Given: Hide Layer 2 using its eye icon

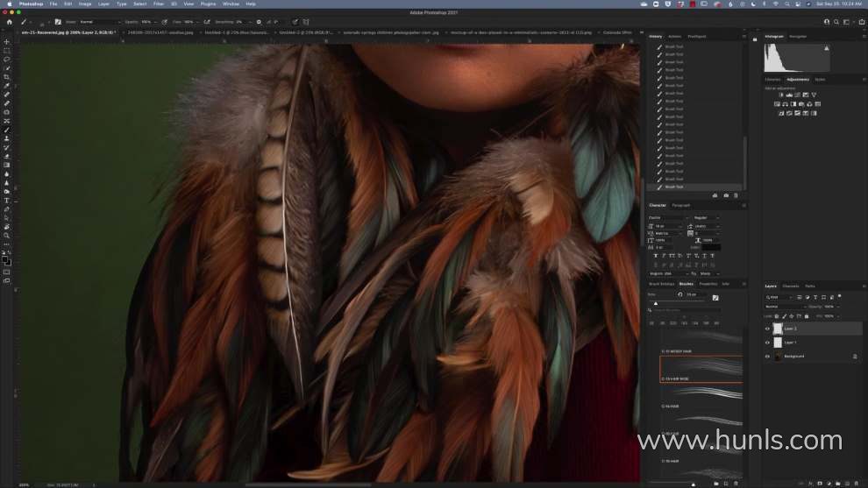Looking at the screenshot, I should (x=768, y=329).
